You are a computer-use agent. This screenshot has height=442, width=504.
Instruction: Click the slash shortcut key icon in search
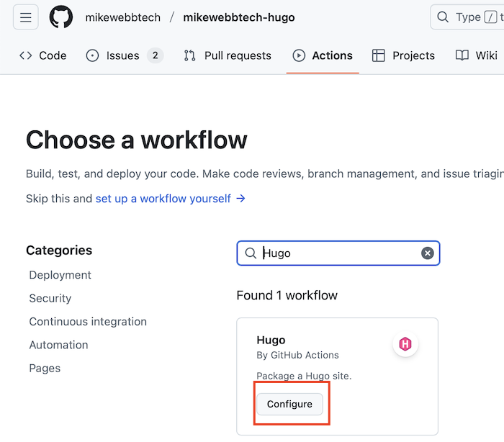click(490, 17)
